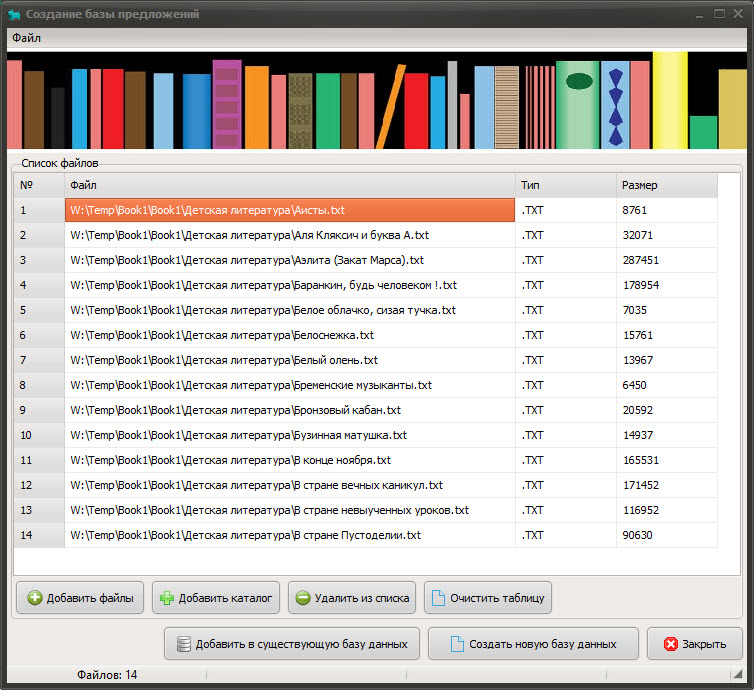Click the size value 6450
The width and height of the screenshot is (754, 690).
click(635, 385)
